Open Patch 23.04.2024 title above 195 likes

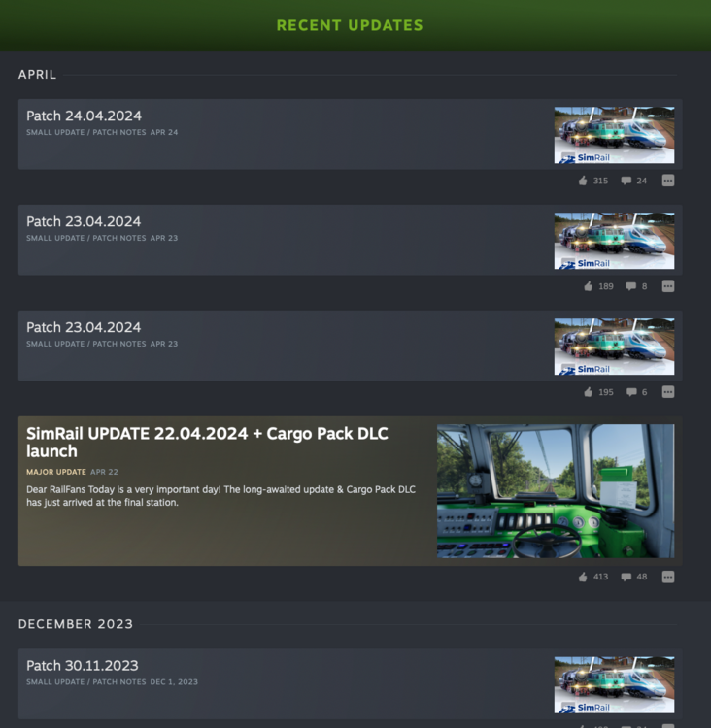[84, 327]
